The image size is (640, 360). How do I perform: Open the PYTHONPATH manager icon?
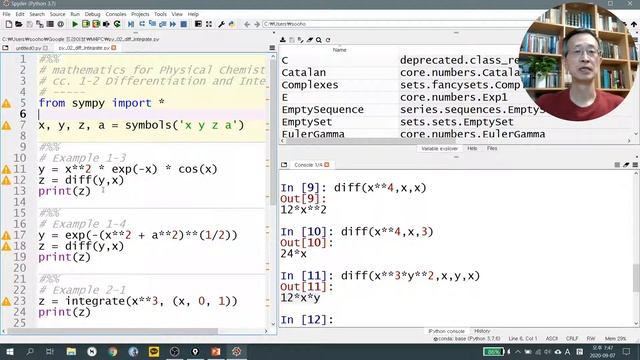pos(232,24)
